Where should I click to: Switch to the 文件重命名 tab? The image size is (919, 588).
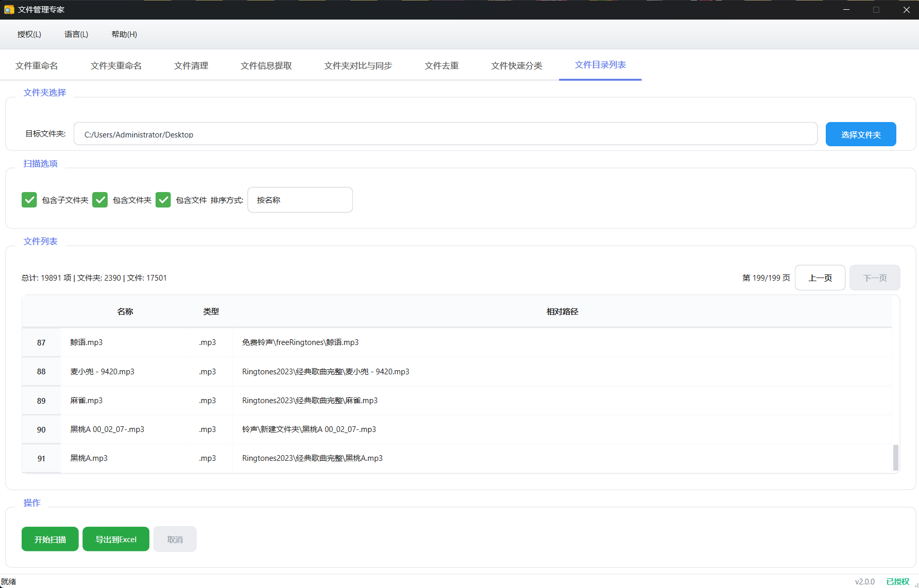tap(37, 66)
